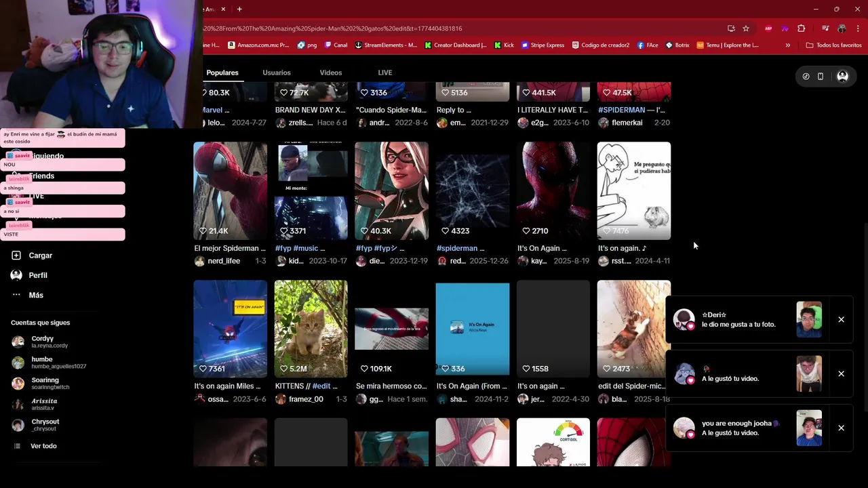Open the KITTENS edit video with 5.2M likes

click(311, 329)
